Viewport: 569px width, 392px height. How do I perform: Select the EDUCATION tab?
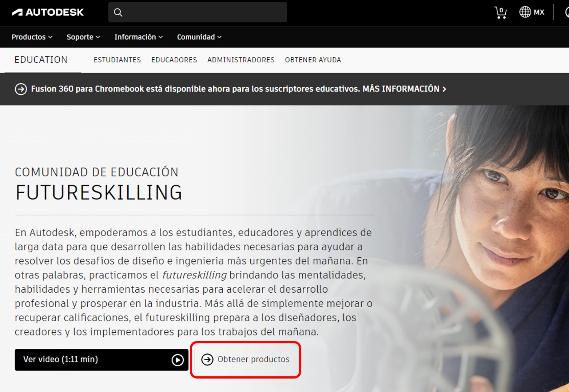[x=41, y=60]
